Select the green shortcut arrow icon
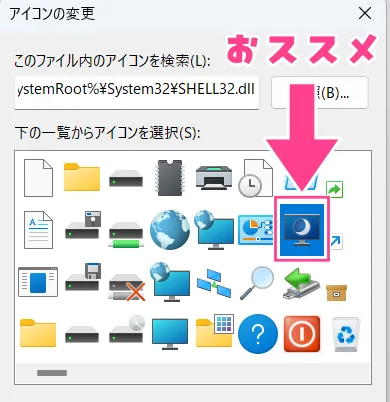 [335, 190]
